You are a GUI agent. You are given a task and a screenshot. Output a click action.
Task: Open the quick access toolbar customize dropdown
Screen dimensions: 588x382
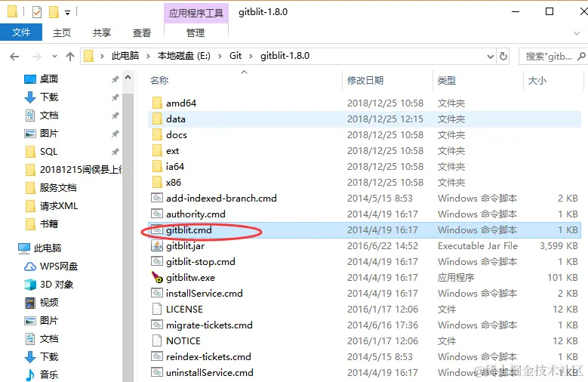tap(67, 13)
